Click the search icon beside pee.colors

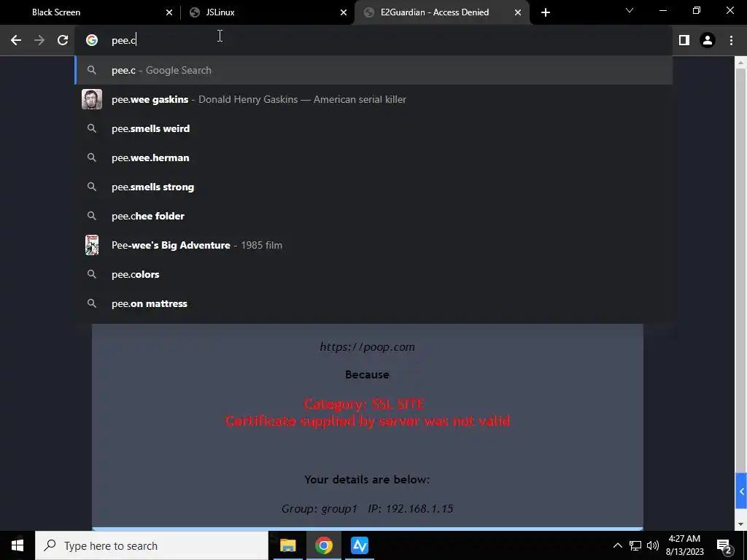click(x=92, y=274)
